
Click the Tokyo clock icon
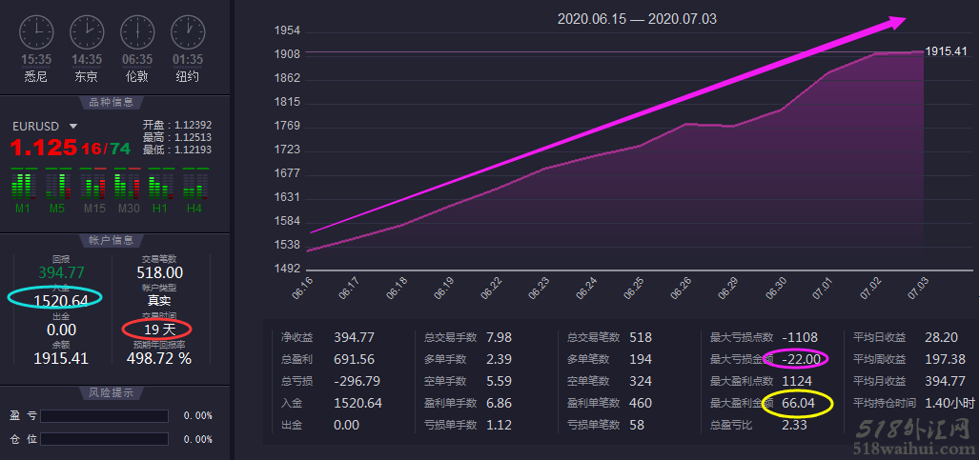pos(87,31)
